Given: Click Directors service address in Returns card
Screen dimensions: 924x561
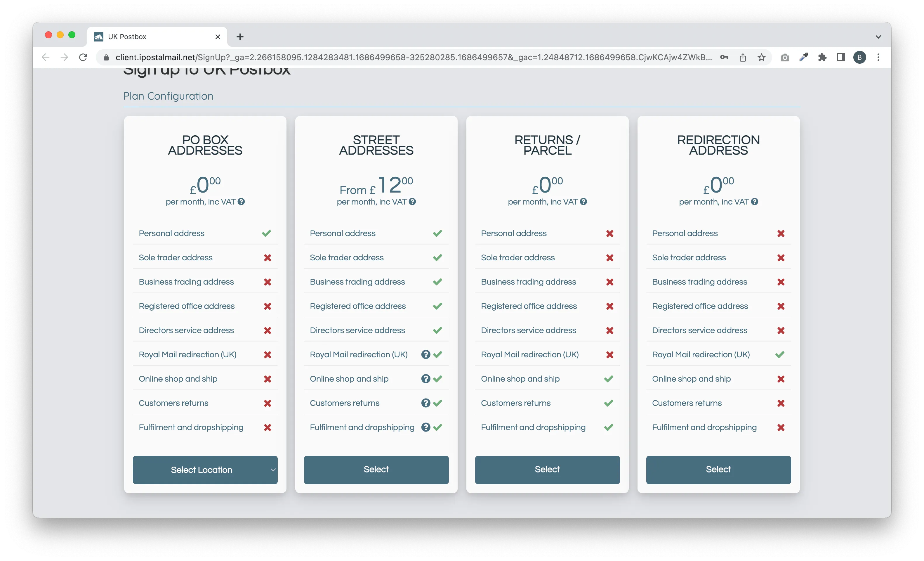Looking at the screenshot, I should pyautogui.click(x=528, y=330).
